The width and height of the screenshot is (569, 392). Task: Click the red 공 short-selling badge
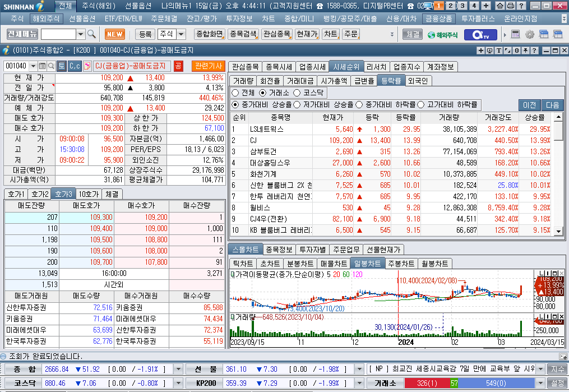(178, 66)
